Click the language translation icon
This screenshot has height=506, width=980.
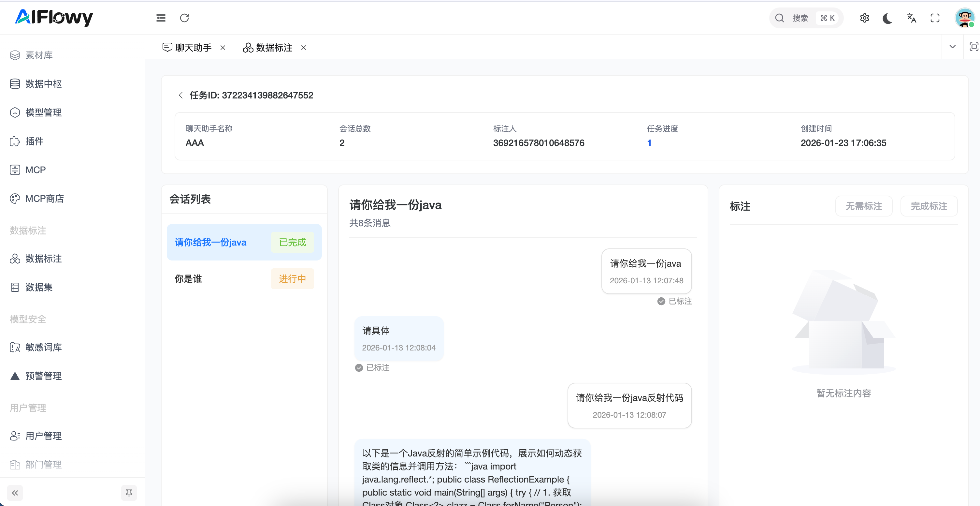click(911, 18)
